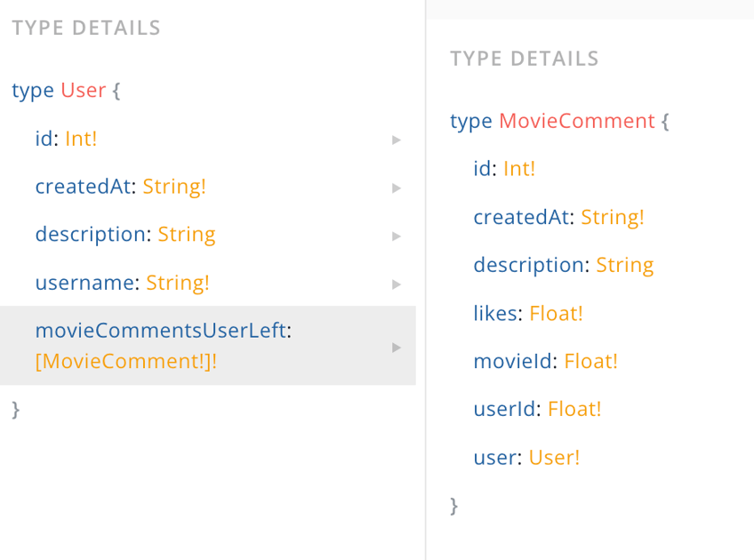Image resolution: width=754 pixels, height=560 pixels.
Task: Open the Float! type of likes
Action: (556, 313)
